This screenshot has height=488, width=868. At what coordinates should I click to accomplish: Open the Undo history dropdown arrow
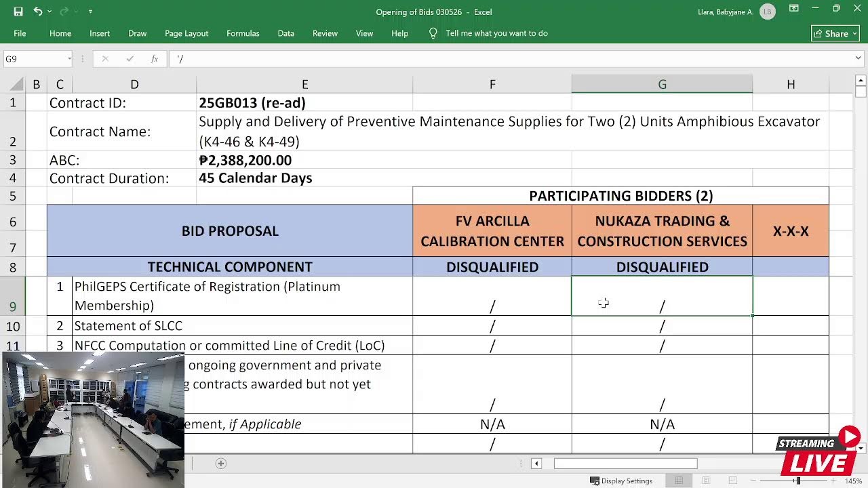point(49,12)
